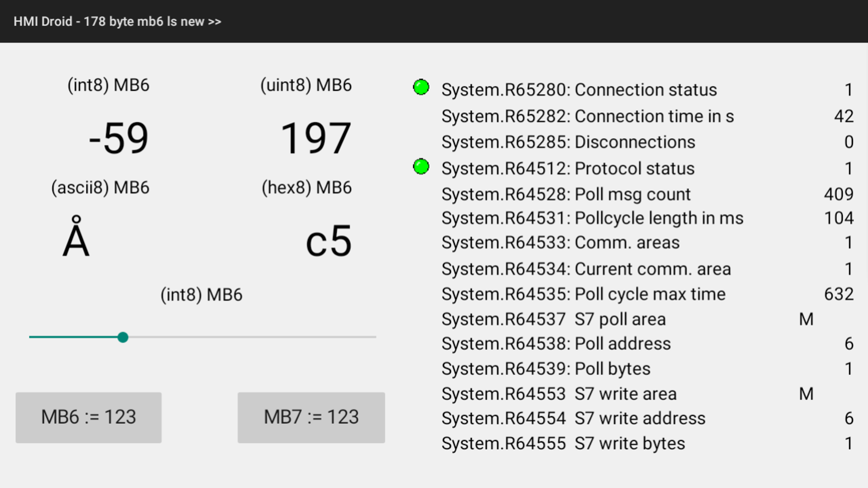Select the S7 poll area value M

coord(806,319)
